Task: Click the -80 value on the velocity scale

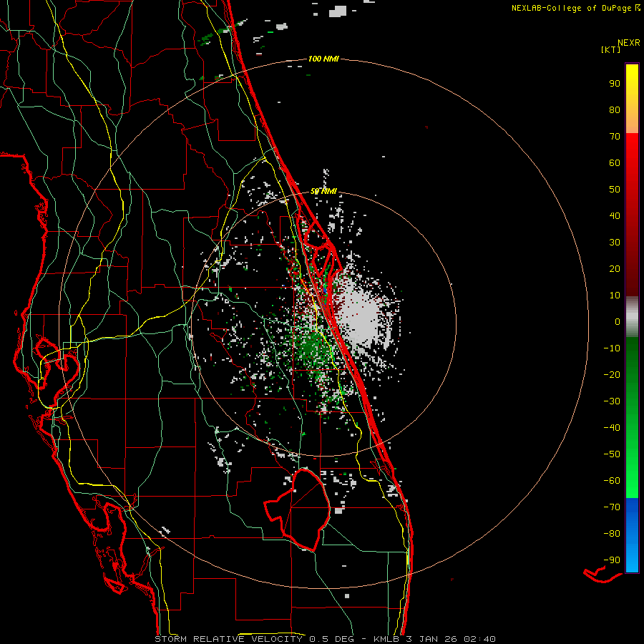Action: tap(612, 534)
